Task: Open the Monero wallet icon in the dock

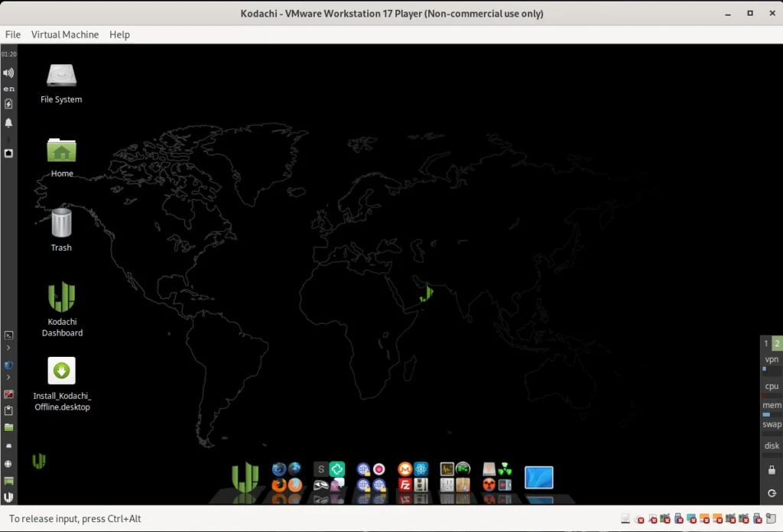Action: [405, 469]
